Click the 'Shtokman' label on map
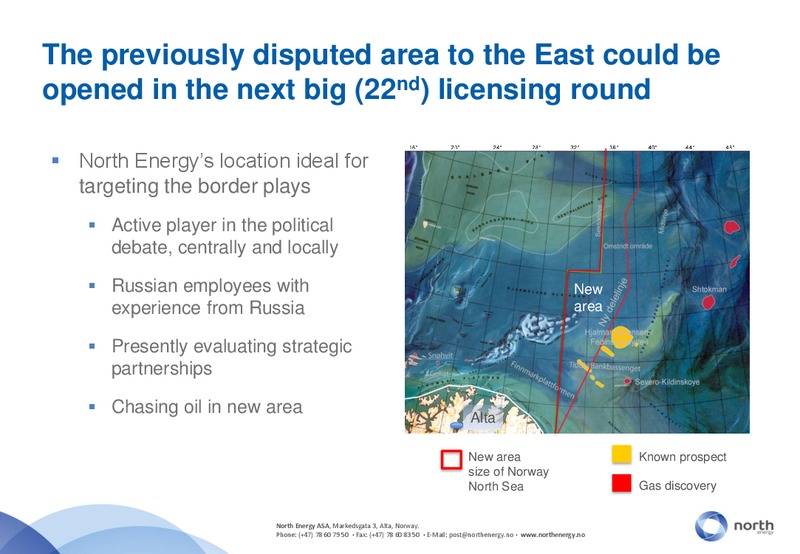The width and height of the screenshot is (800, 554). point(709,289)
